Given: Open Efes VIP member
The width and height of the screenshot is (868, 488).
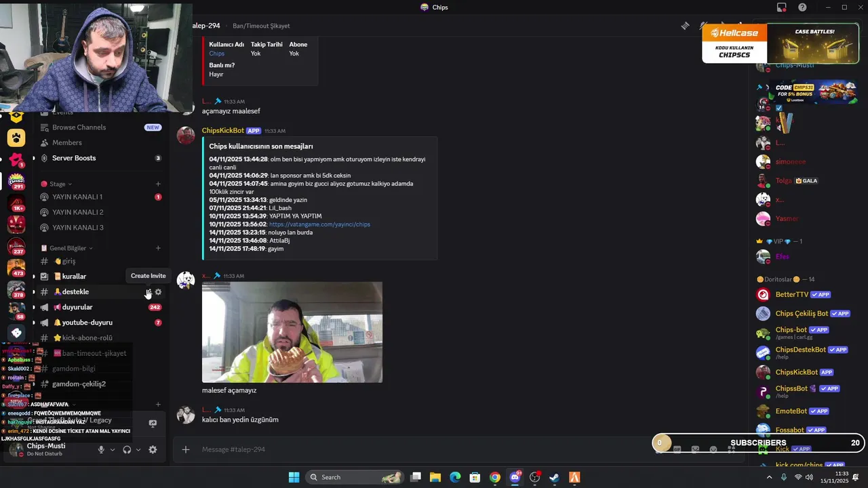Looking at the screenshot, I should (782, 257).
